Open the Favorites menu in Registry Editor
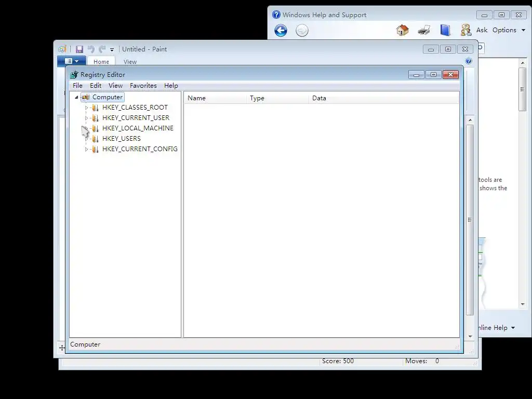The width and height of the screenshot is (532, 399). (x=143, y=86)
